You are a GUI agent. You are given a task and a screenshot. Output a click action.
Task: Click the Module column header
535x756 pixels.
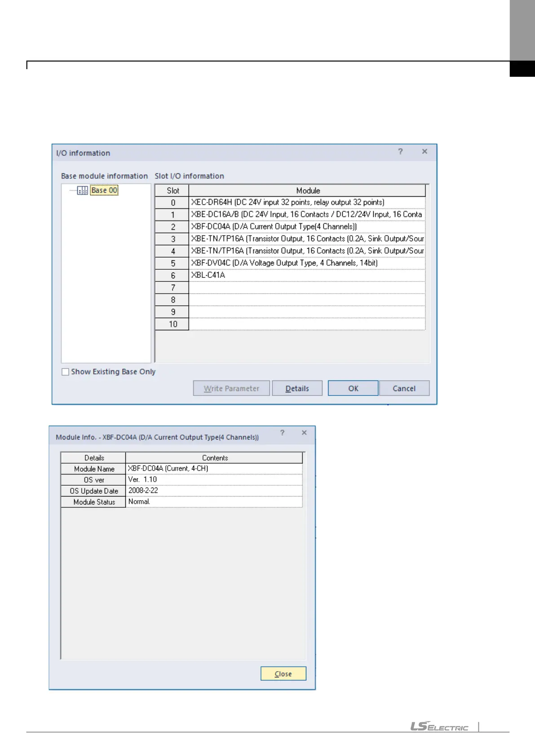click(307, 190)
